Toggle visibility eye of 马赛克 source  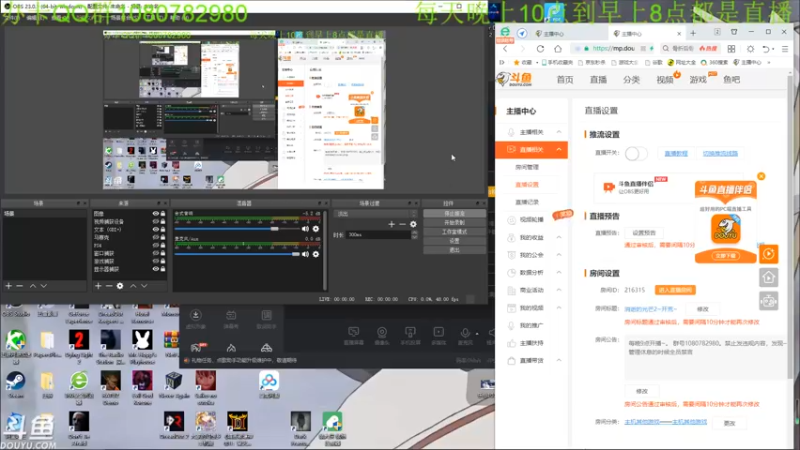(156, 237)
